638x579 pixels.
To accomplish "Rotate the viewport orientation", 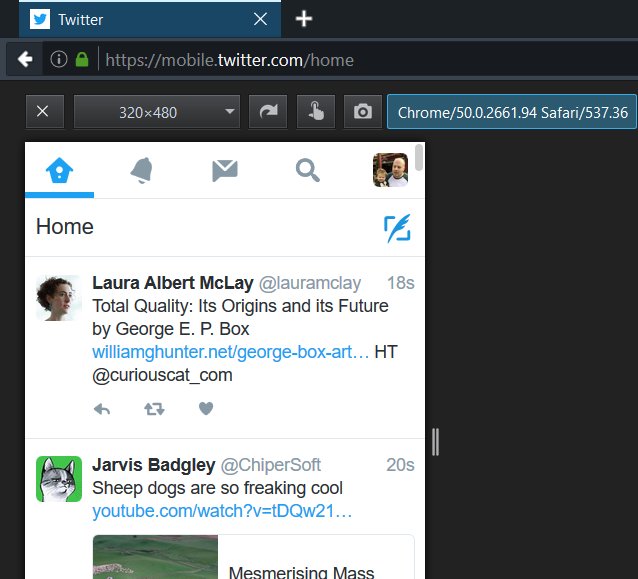I will pos(268,111).
